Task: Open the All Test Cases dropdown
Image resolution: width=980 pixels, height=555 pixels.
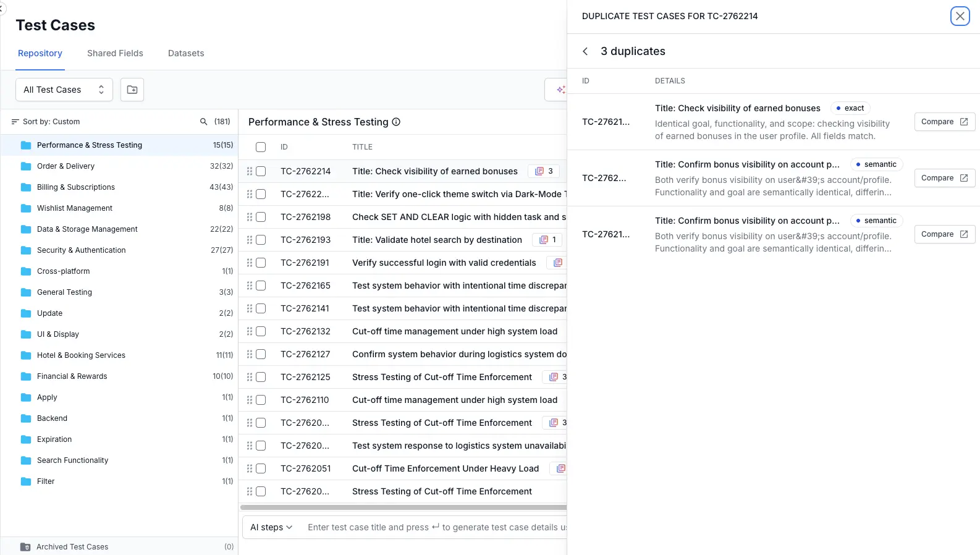Action: (x=64, y=90)
